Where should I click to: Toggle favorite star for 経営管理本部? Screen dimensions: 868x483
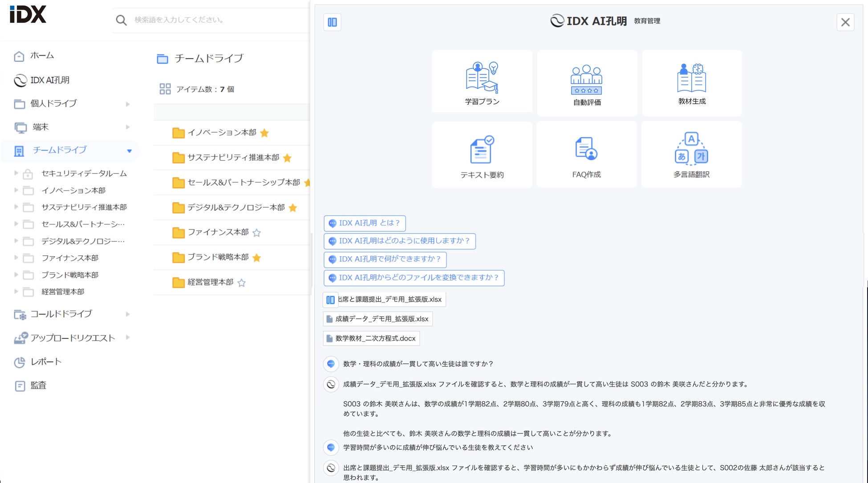pyautogui.click(x=242, y=282)
